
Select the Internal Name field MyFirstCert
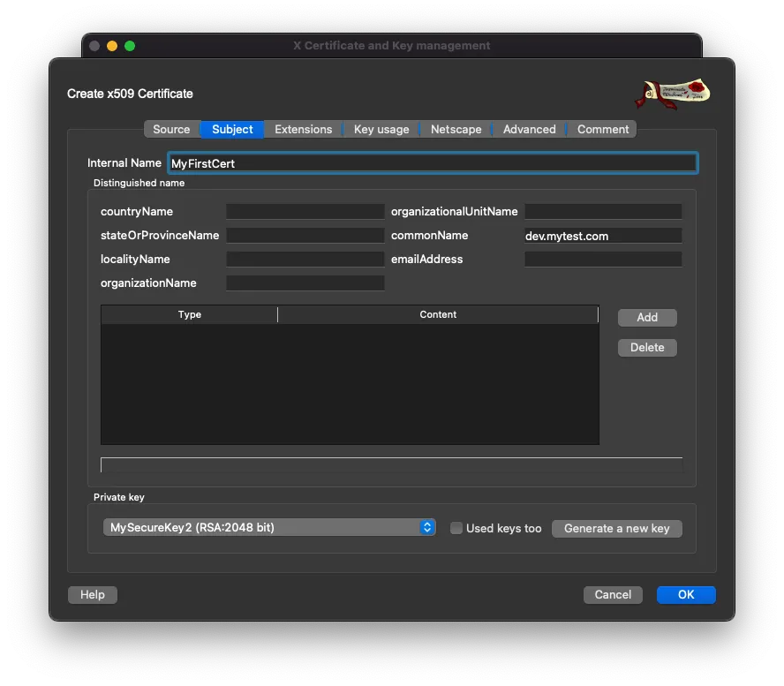pyautogui.click(x=433, y=162)
